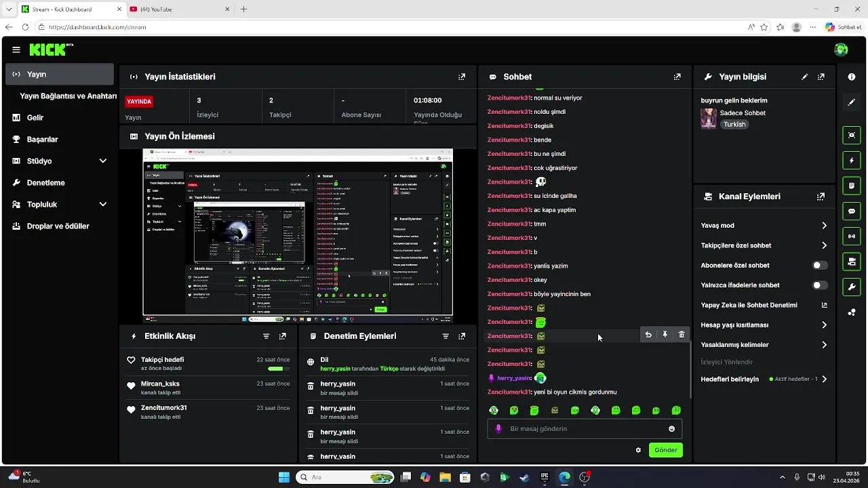The image size is (868, 488).
Task: Delete the hovered chat message
Action: [x=682, y=335]
